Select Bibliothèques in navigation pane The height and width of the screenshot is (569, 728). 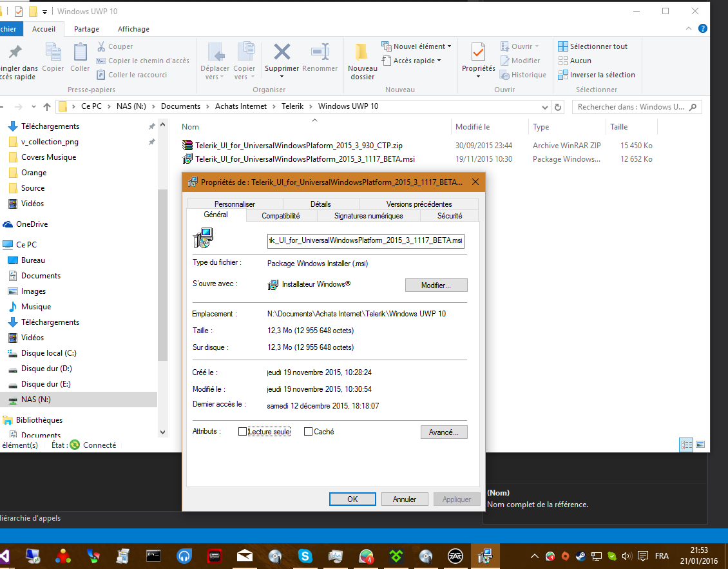[x=39, y=420]
